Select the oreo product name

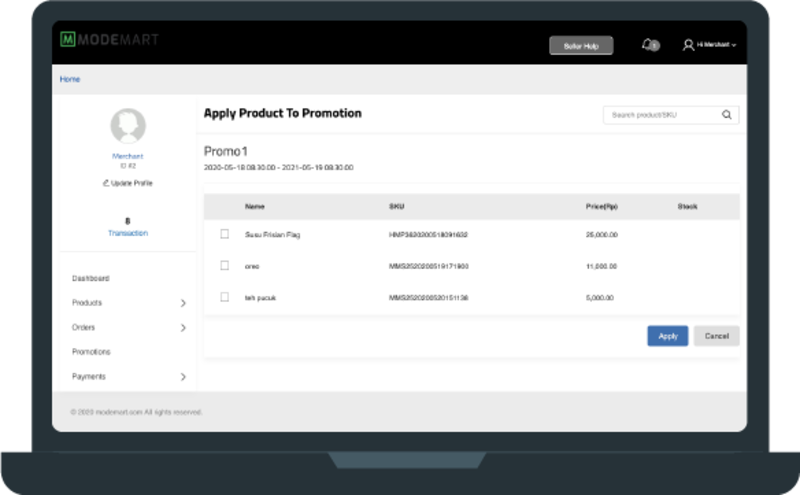[x=252, y=266]
